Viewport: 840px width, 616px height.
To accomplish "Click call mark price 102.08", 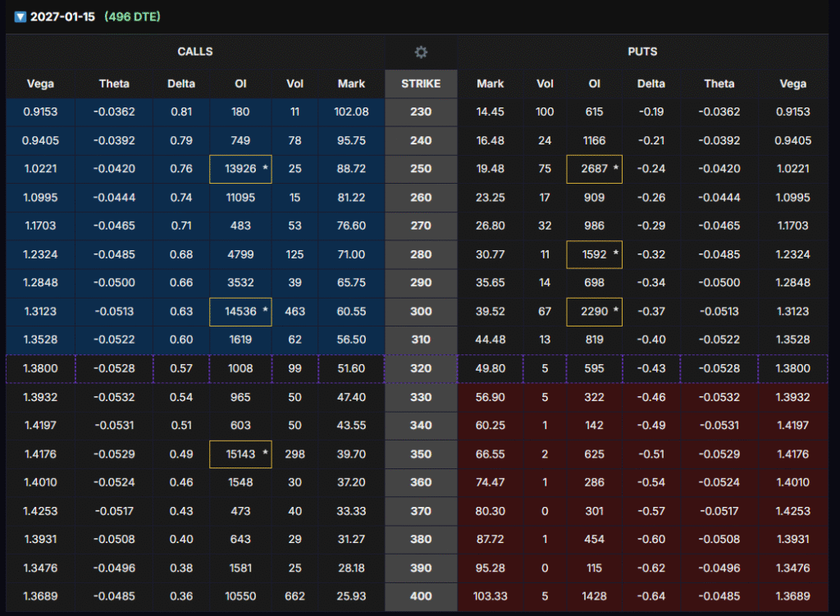I will (x=351, y=112).
